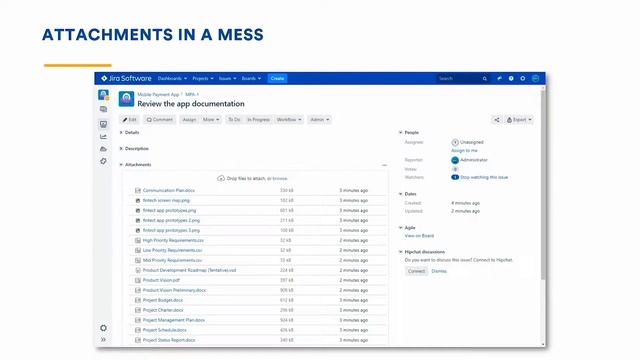Click the browse link to attach files
640x360 pixels.
click(280, 178)
